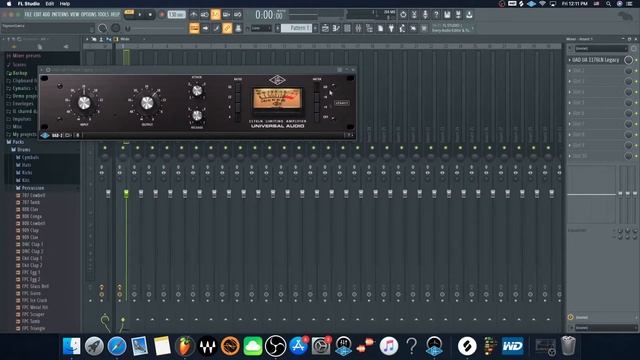Select the stamp tool icon left of Line

tap(238, 28)
